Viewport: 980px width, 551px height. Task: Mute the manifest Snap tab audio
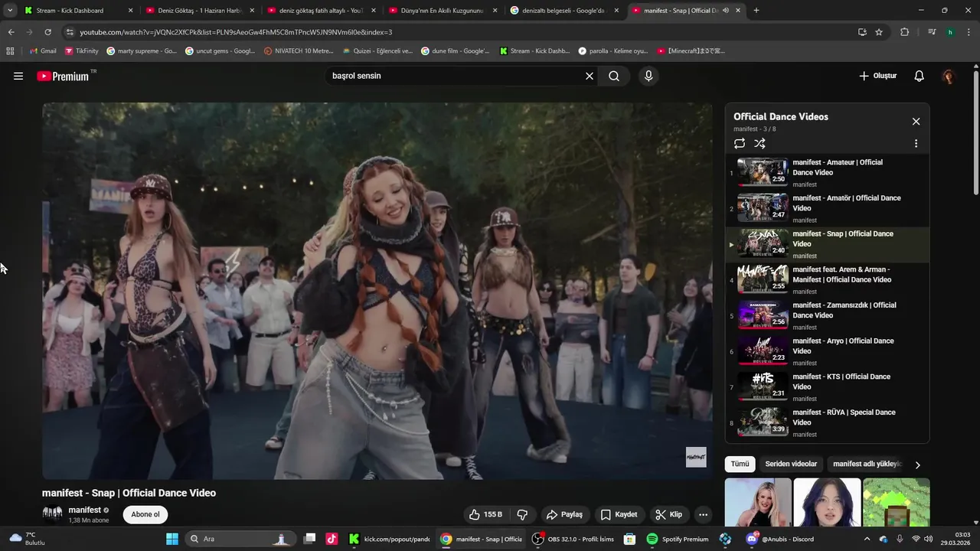pyautogui.click(x=725, y=11)
